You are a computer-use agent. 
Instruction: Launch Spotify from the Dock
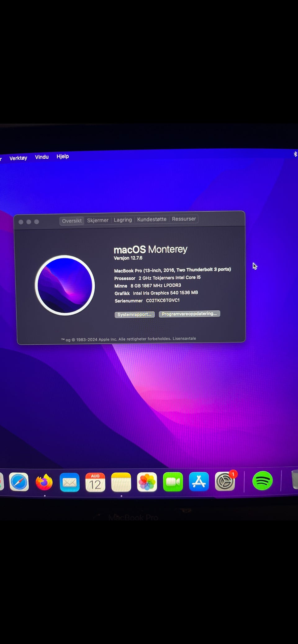(263, 481)
